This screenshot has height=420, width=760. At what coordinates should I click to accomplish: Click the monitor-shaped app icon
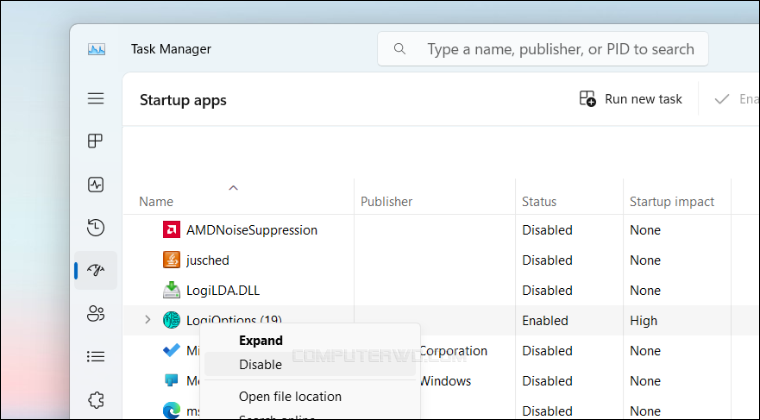tap(171, 380)
